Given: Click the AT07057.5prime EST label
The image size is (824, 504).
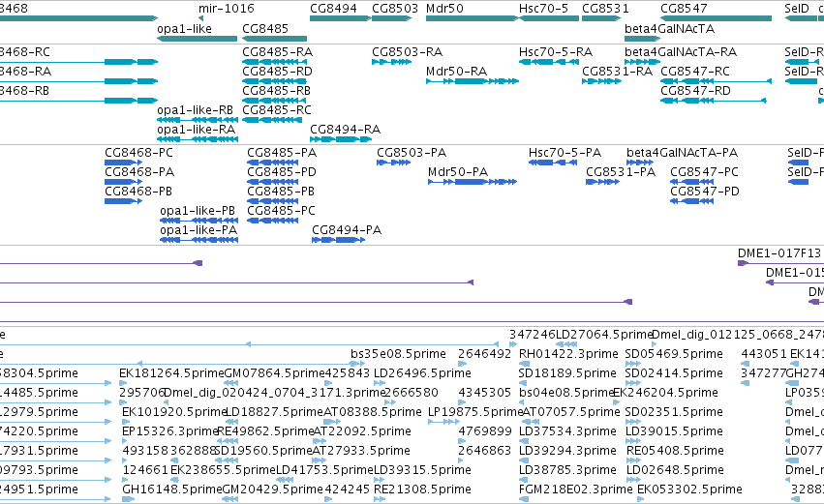Looking at the screenshot, I should [571, 412].
